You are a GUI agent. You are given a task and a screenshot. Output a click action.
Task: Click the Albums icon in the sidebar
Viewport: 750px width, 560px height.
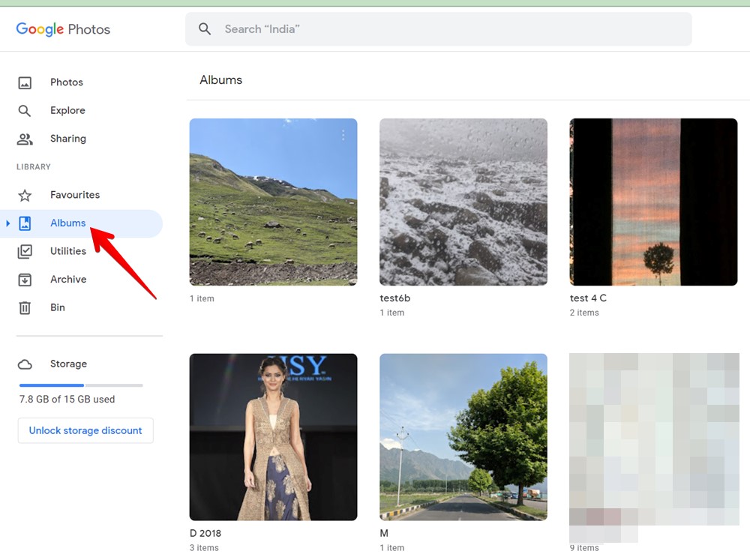(25, 223)
